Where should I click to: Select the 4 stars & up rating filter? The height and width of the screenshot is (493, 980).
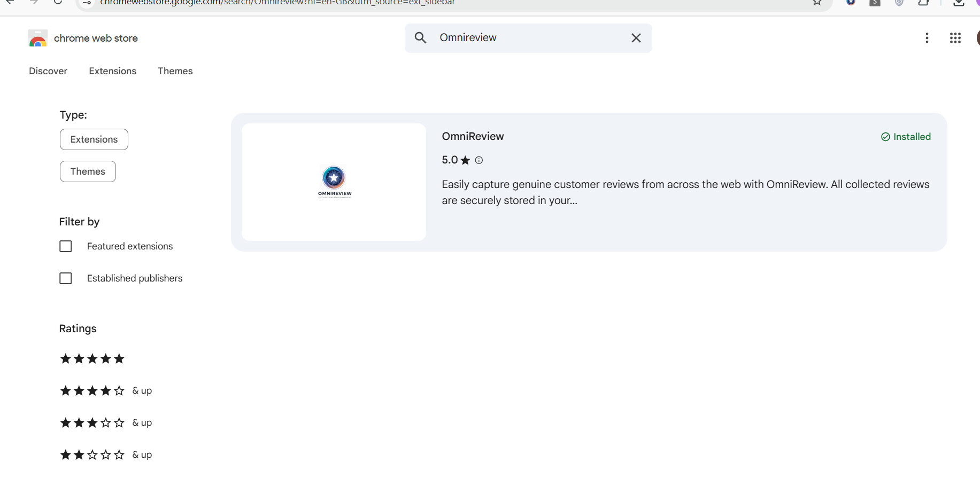(105, 391)
